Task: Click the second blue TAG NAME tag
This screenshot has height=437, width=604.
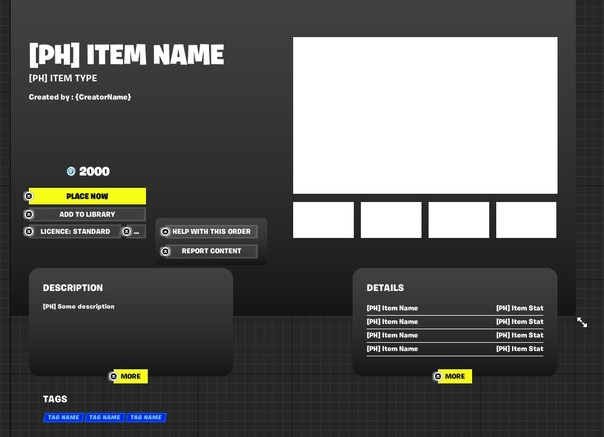Action: tap(105, 417)
